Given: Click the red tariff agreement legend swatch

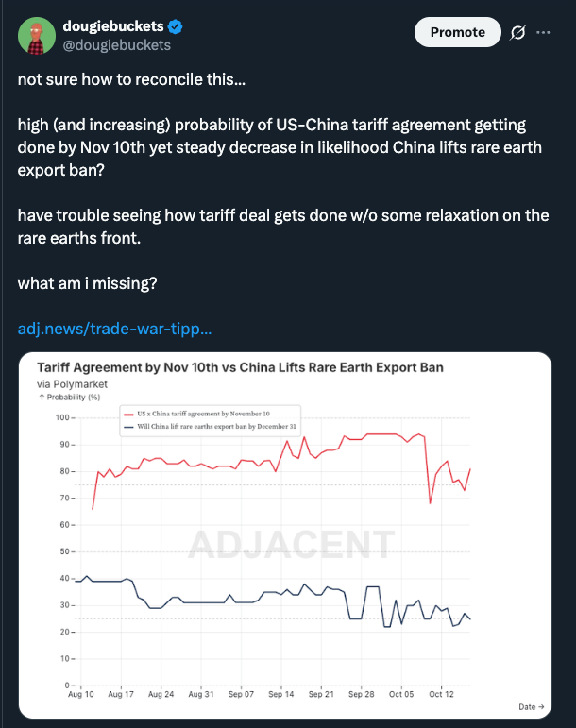Looking at the screenshot, I should click(x=128, y=415).
